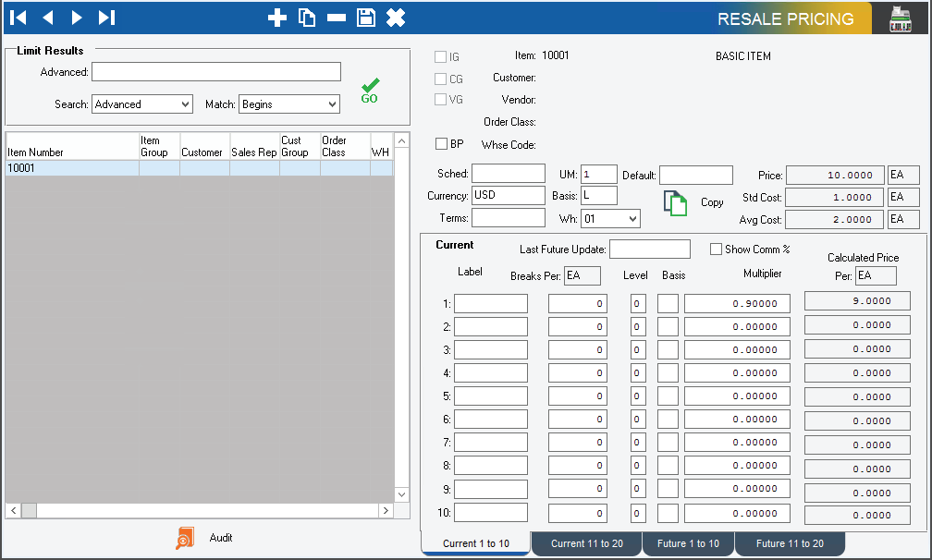
Task: Open the Match dropdown showing Begins
Action: 287,103
